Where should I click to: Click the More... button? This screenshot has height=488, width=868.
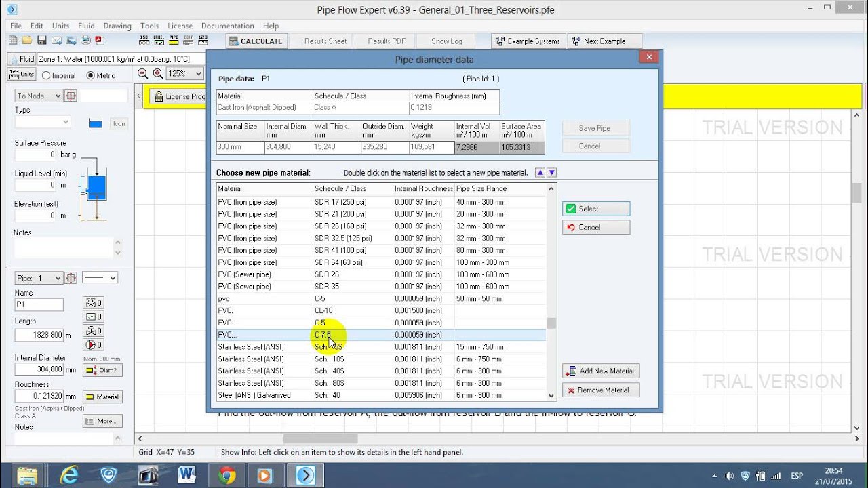[102, 421]
